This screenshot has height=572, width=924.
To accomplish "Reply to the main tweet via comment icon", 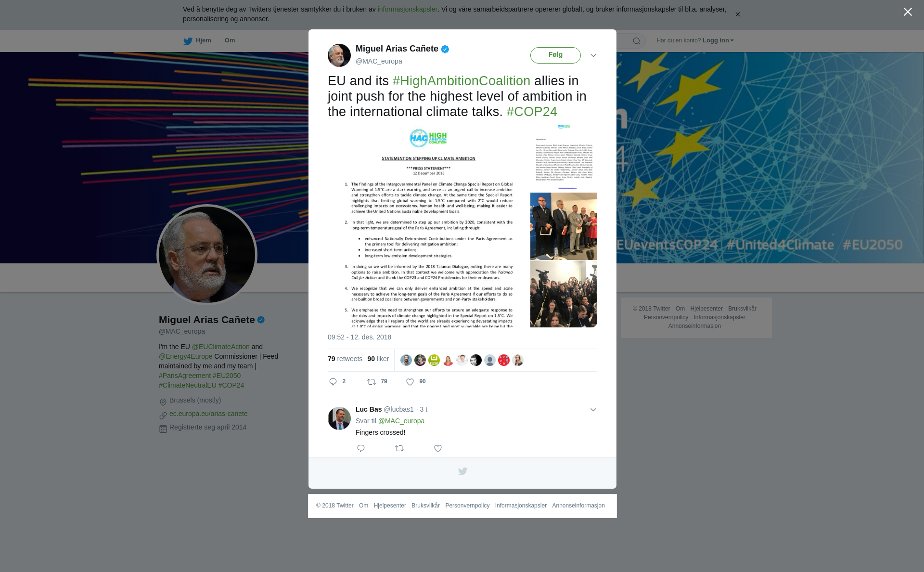I will coord(333,382).
